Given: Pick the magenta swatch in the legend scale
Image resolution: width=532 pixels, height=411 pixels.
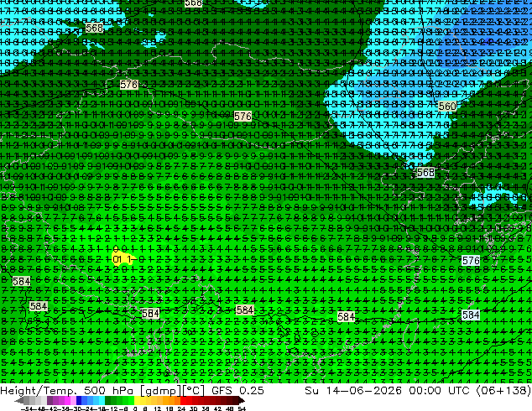Looking at the screenshot, I should [67, 400].
